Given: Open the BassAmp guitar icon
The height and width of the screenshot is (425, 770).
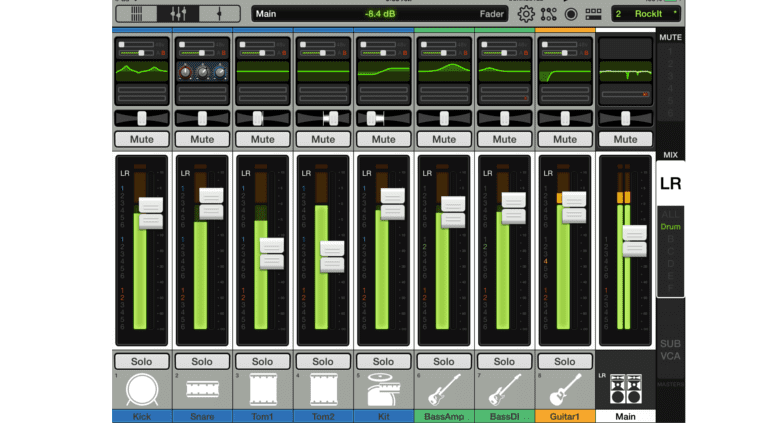Looking at the screenshot, I should point(444,390).
